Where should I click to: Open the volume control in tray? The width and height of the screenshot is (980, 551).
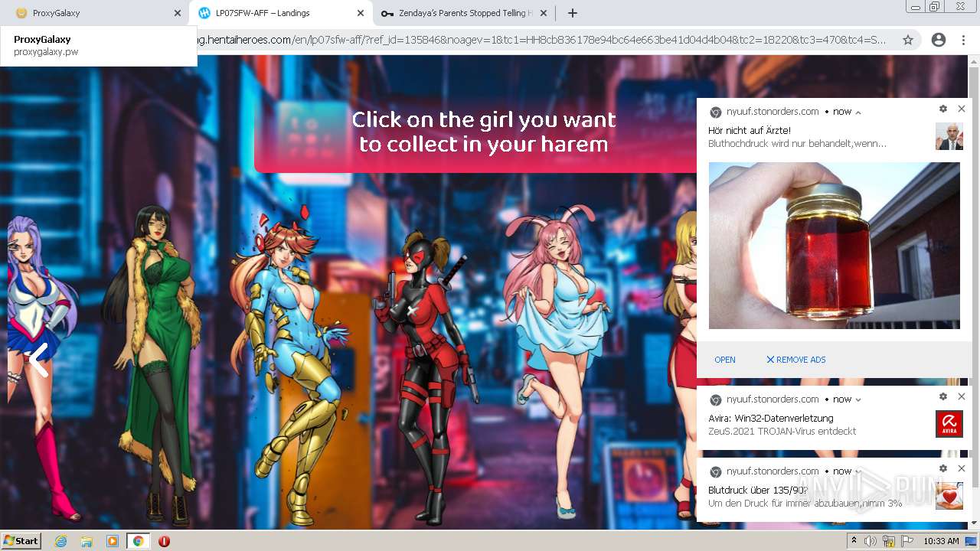point(871,541)
